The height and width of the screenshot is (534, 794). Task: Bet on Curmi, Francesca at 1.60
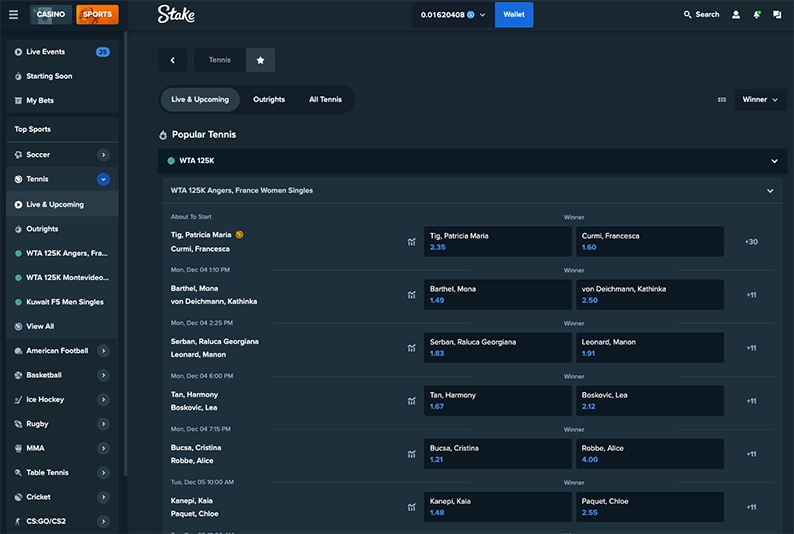tap(650, 241)
